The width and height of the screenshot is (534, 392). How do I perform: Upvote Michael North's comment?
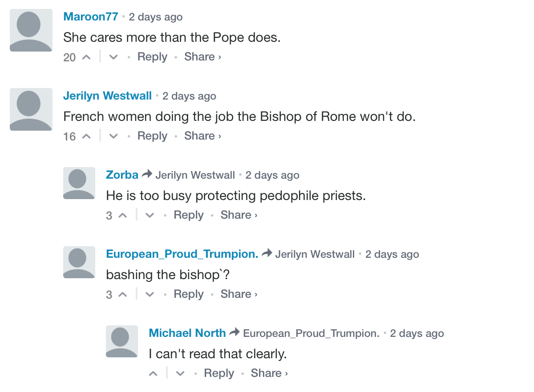click(x=153, y=374)
